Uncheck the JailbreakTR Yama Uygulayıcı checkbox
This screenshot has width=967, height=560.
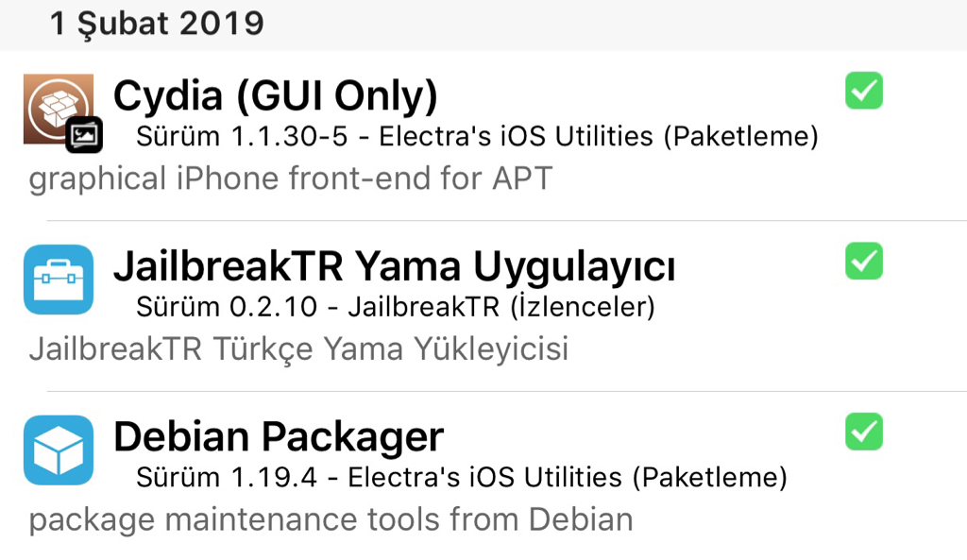[x=863, y=261]
